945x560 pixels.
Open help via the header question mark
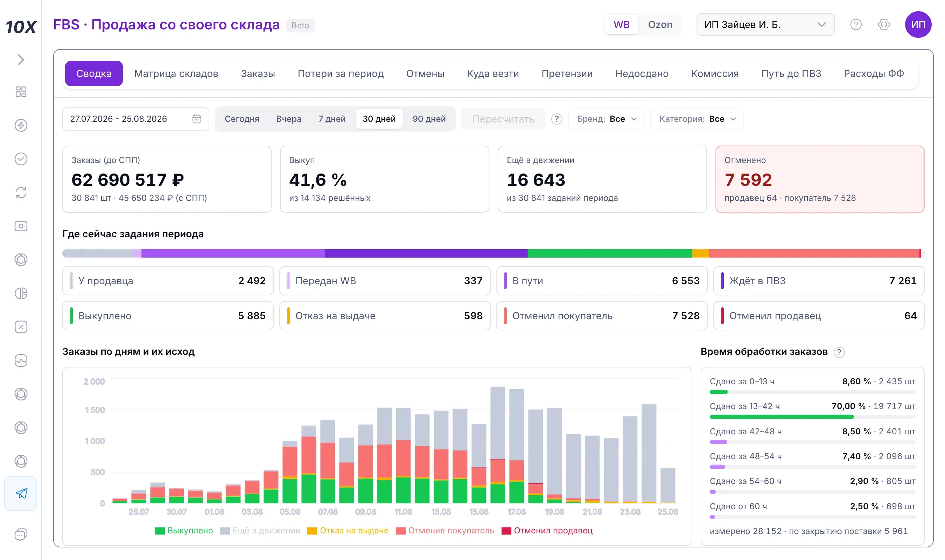point(856,24)
